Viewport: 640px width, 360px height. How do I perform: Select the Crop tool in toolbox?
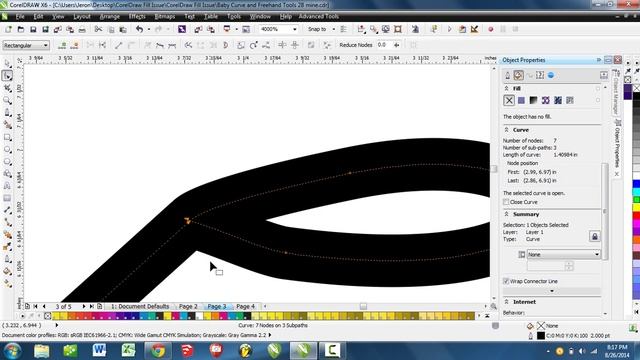(x=7, y=88)
